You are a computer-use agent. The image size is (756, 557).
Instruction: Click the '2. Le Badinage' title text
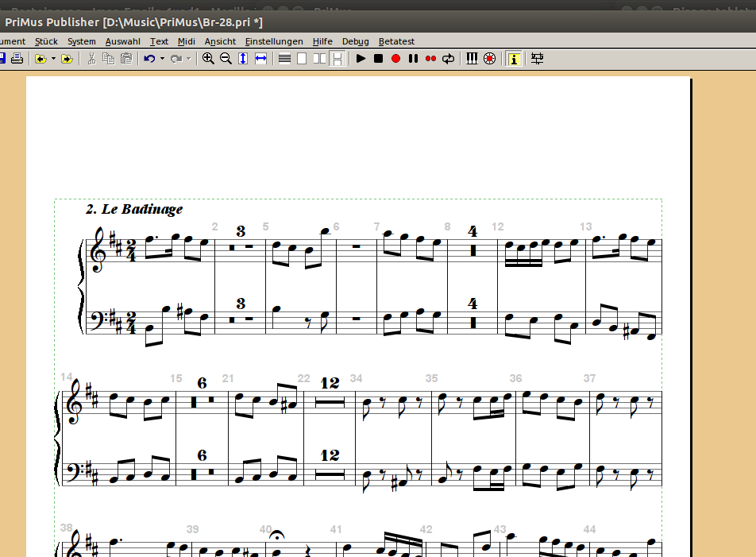tap(134, 210)
